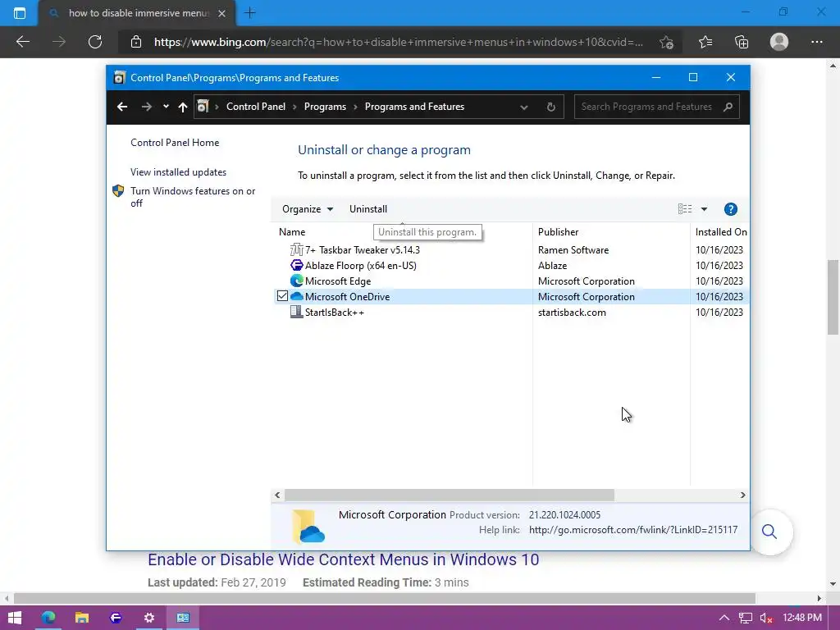
Task: Select StartIsBack++ program icon
Action: pyautogui.click(x=296, y=312)
